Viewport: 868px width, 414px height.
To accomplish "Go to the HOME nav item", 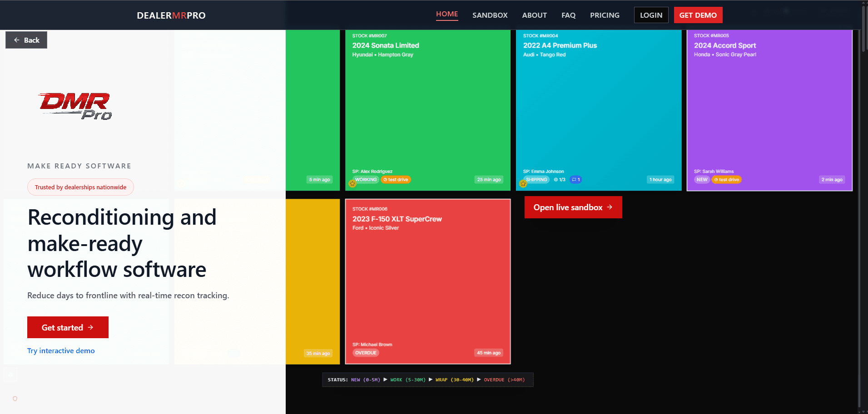I will pos(447,14).
